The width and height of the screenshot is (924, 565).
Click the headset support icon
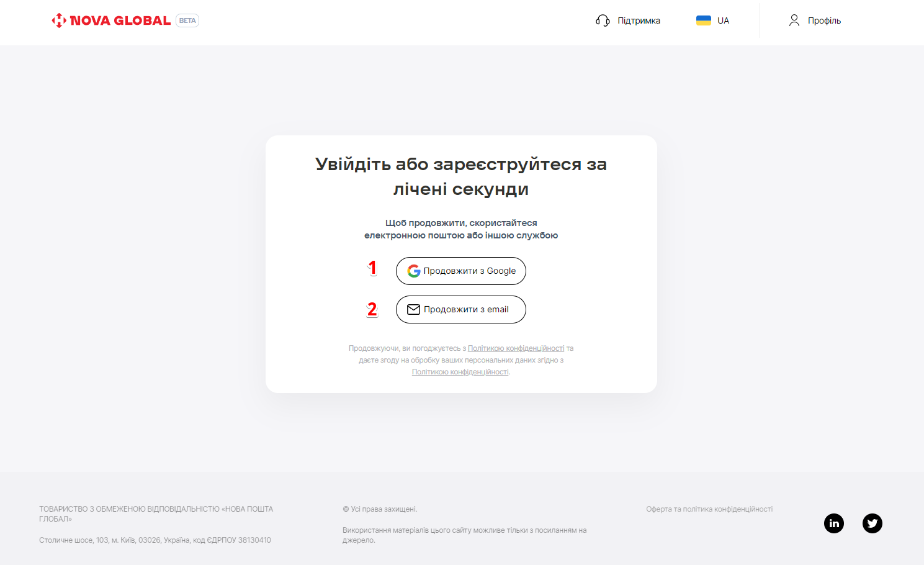pyautogui.click(x=603, y=20)
